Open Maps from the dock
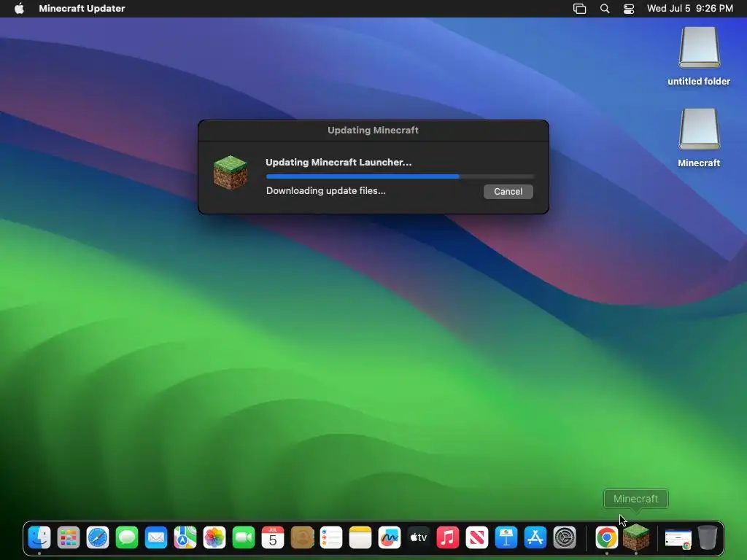 (x=185, y=538)
